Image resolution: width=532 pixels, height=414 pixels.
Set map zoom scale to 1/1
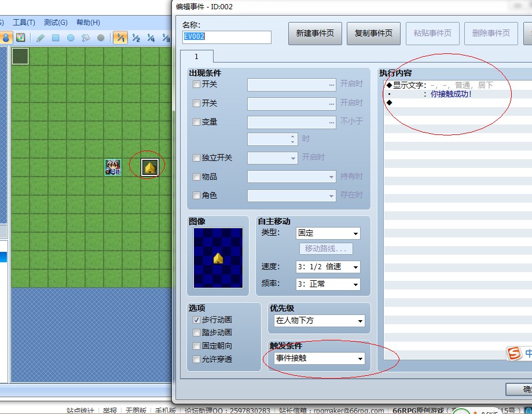tap(120, 38)
